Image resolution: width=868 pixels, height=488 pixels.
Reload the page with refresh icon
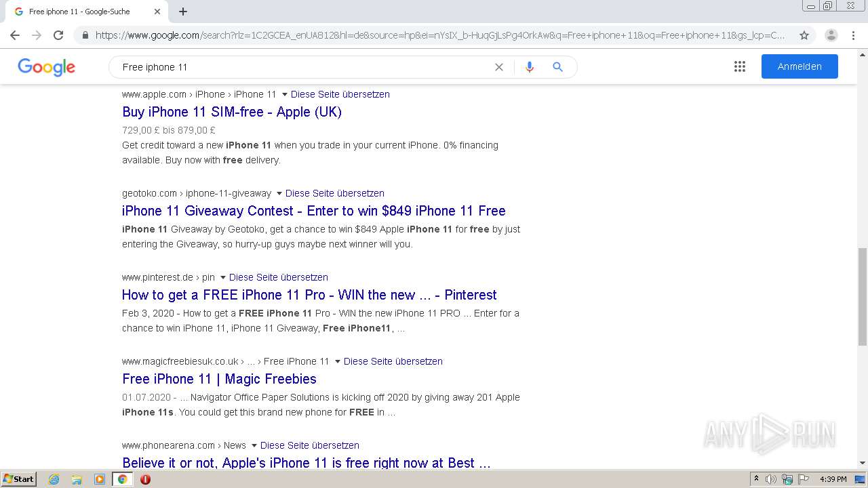tap(58, 35)
